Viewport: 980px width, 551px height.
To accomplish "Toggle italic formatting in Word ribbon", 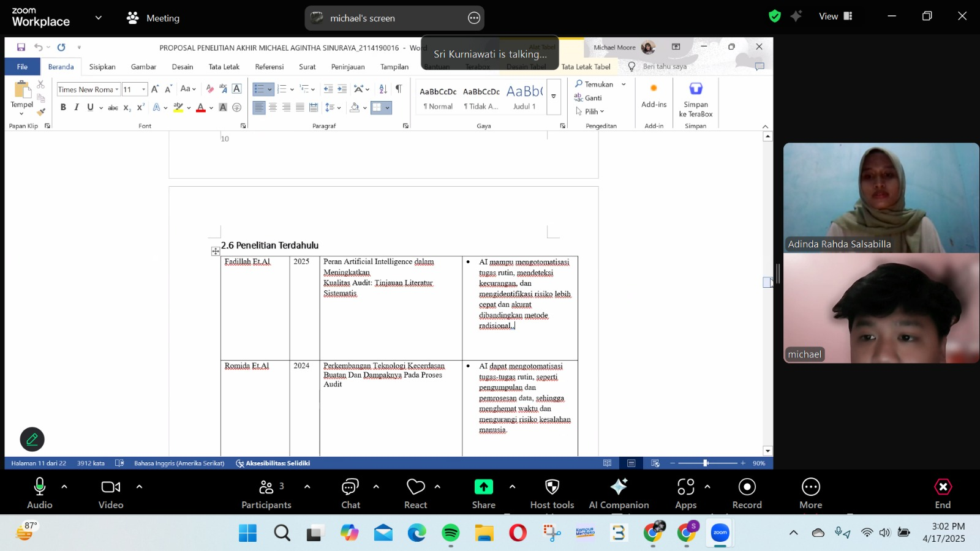I will coord(77,107).
